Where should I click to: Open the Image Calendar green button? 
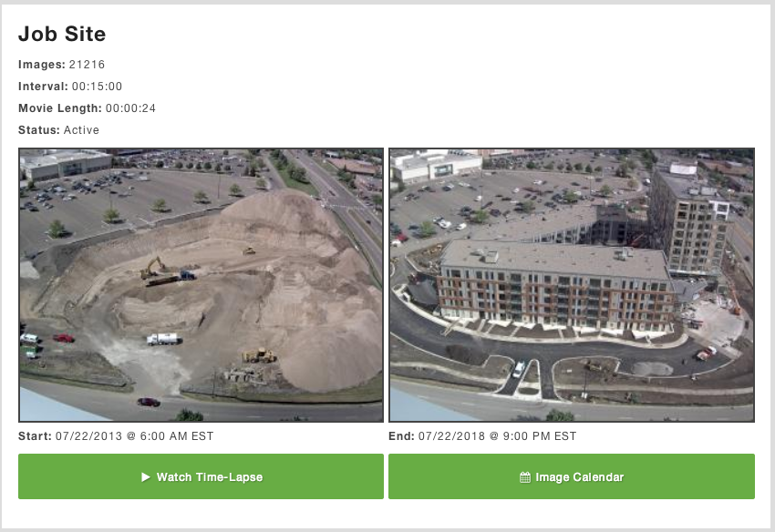(x=572, y=476)
